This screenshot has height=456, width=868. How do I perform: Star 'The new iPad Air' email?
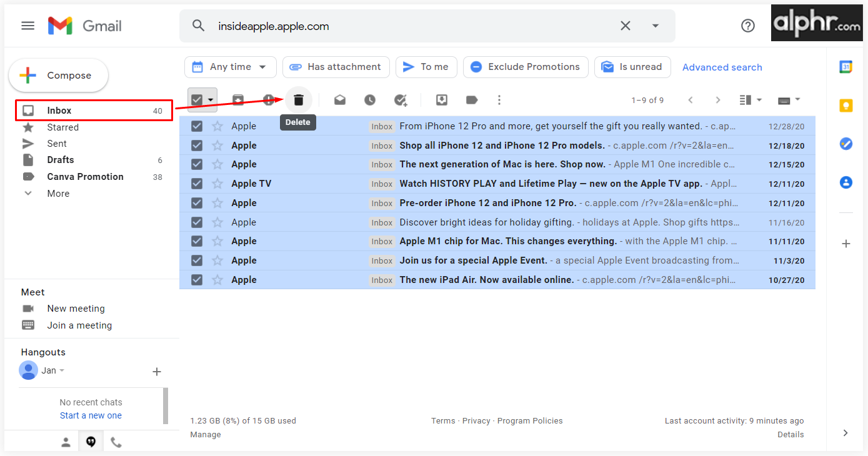[x=217, y=280]
